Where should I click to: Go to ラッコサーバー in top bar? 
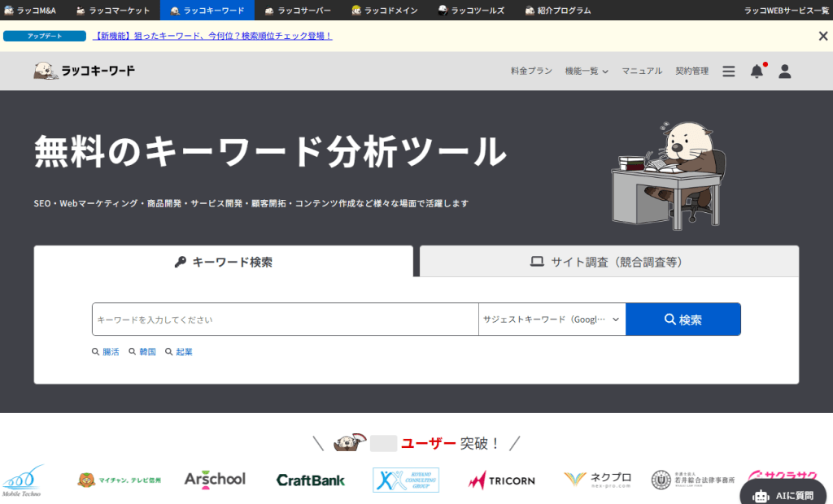pos(297,11)
